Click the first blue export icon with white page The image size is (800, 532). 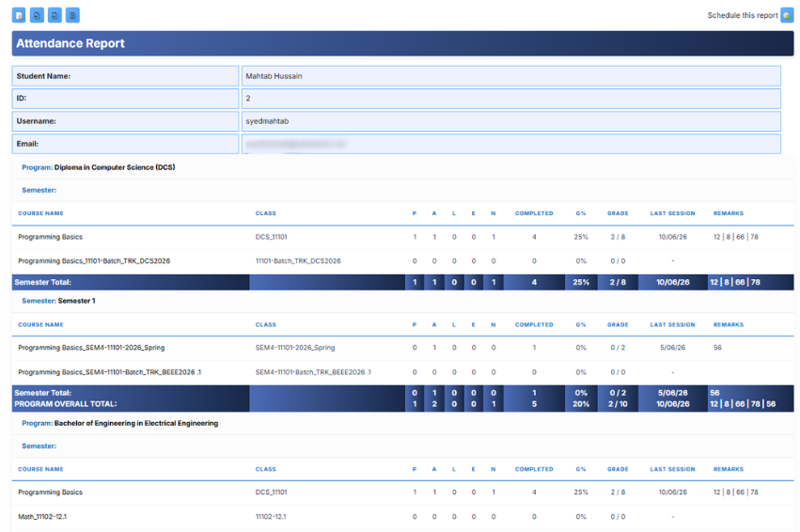click(x=19, y=15)
